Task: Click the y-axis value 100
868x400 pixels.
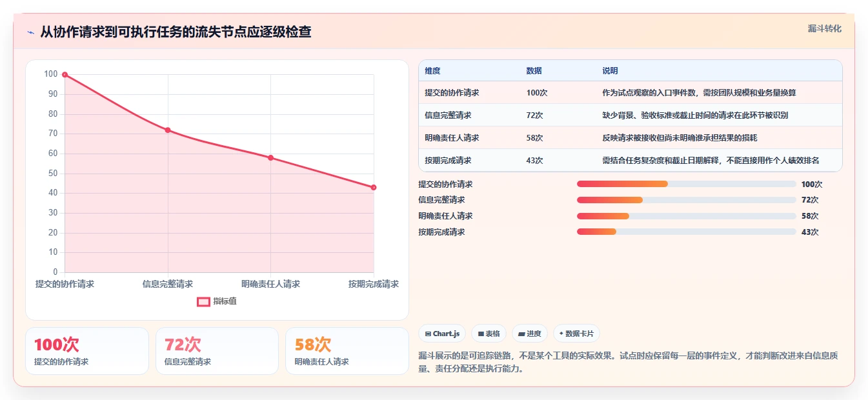Action: pyautogui.click(x=51, y=74)
